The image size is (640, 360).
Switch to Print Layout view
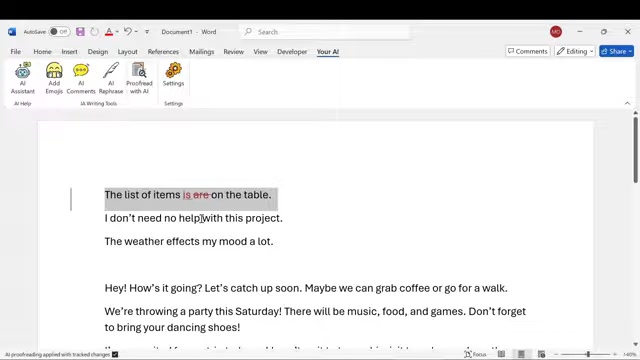[521, 354]
